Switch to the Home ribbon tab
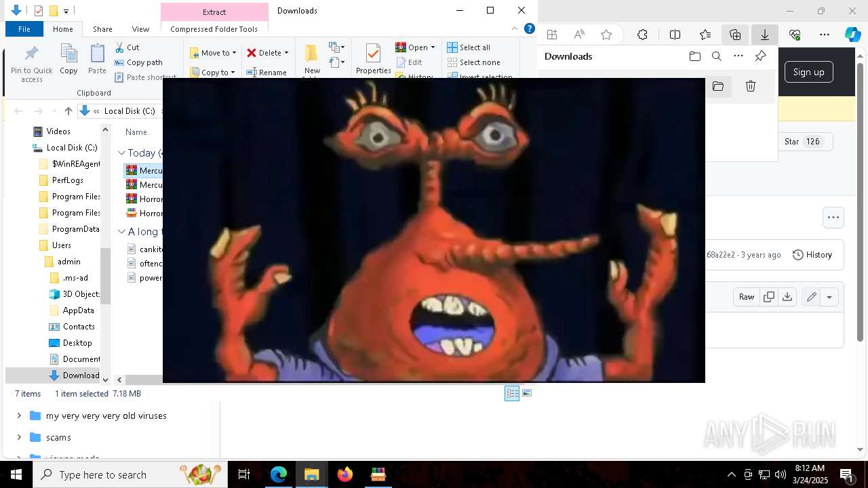 tap(63, 29)
